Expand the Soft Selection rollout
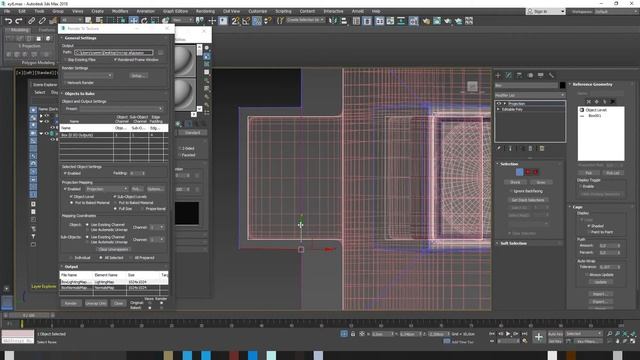Image resolution: width=640 pixels, height=360 pixels. pyautogui.click(x=513, y=243)
